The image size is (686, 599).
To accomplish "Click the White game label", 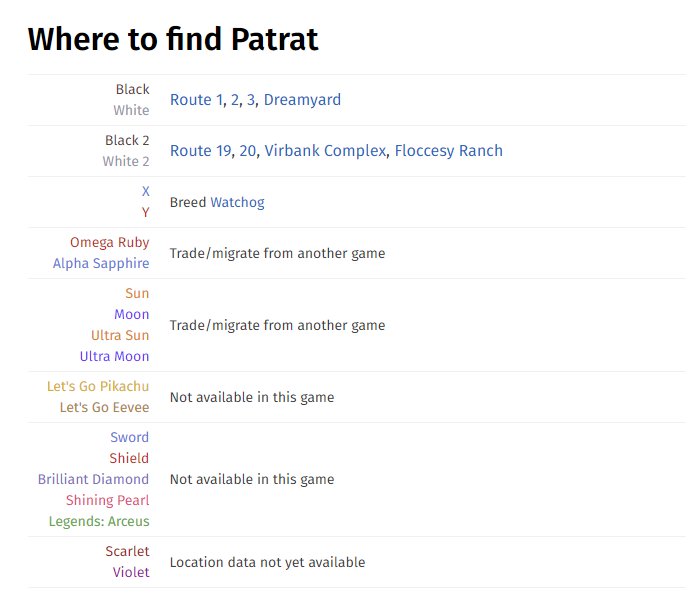I will click(131, 110).
